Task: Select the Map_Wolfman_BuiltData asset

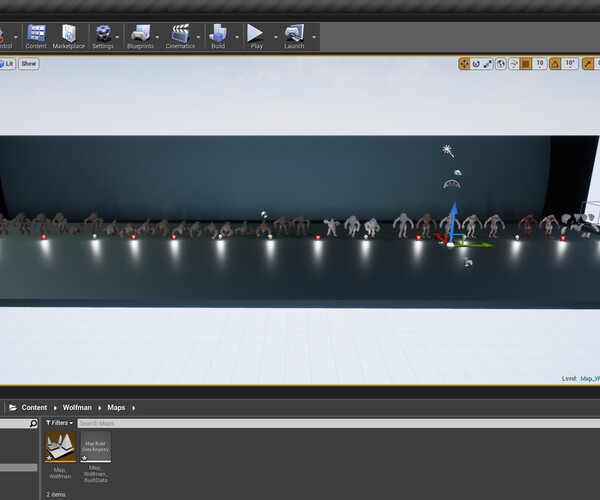Action: point(96,457)
